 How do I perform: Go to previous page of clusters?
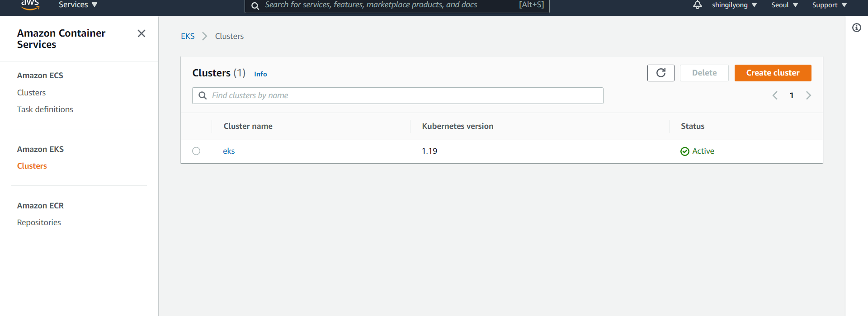tap(775, 95)
